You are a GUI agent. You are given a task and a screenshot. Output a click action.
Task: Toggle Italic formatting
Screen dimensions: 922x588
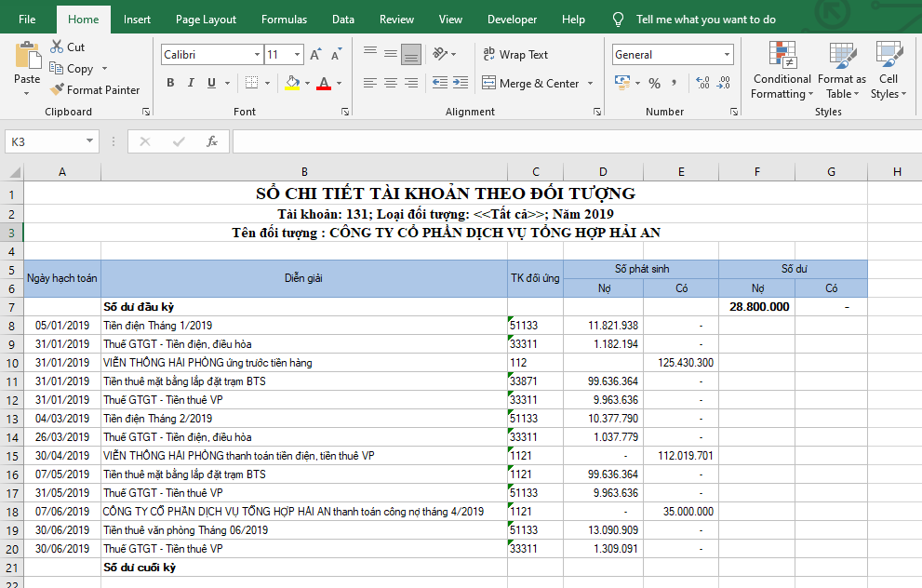pos(191,84)
